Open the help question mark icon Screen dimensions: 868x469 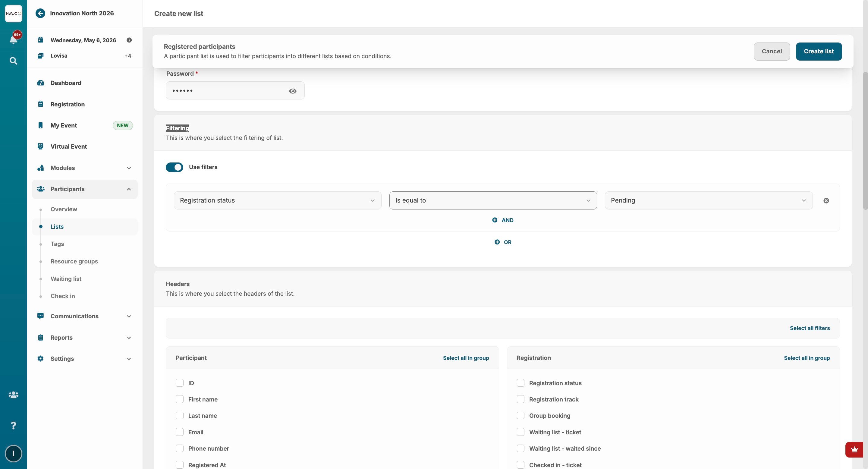pyautogui.click(x=13, y=426)
